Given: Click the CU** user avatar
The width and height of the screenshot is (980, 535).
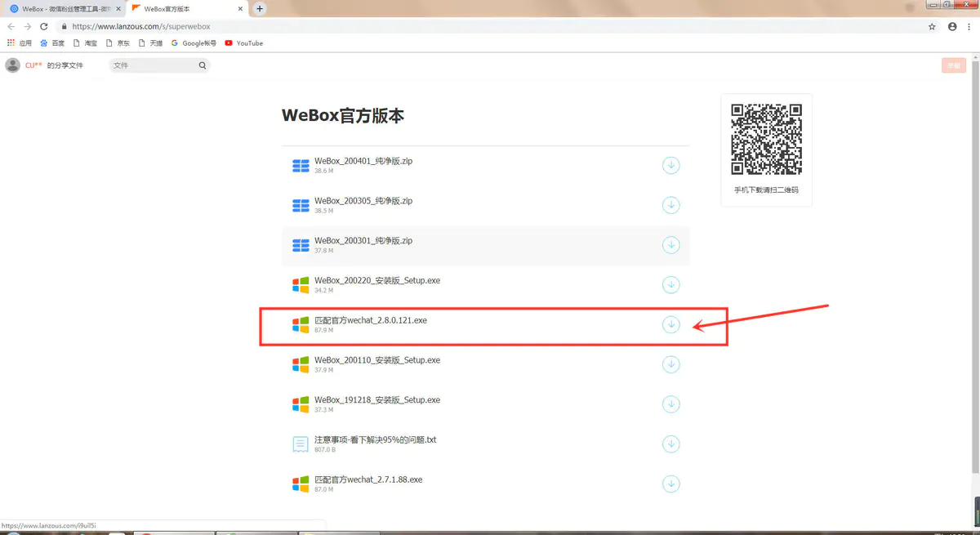Looking at the screenshot, I should pyautogui.click(x=12, y=65).
